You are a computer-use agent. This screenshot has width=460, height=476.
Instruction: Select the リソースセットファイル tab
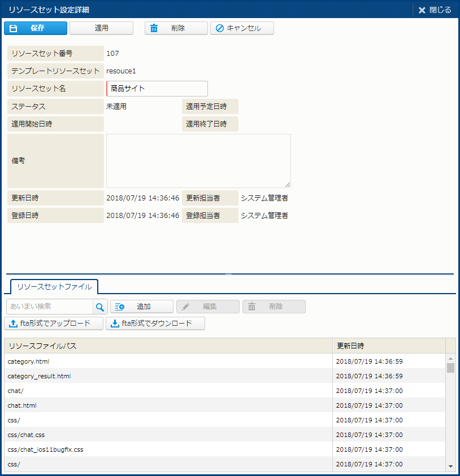point(54,286)
